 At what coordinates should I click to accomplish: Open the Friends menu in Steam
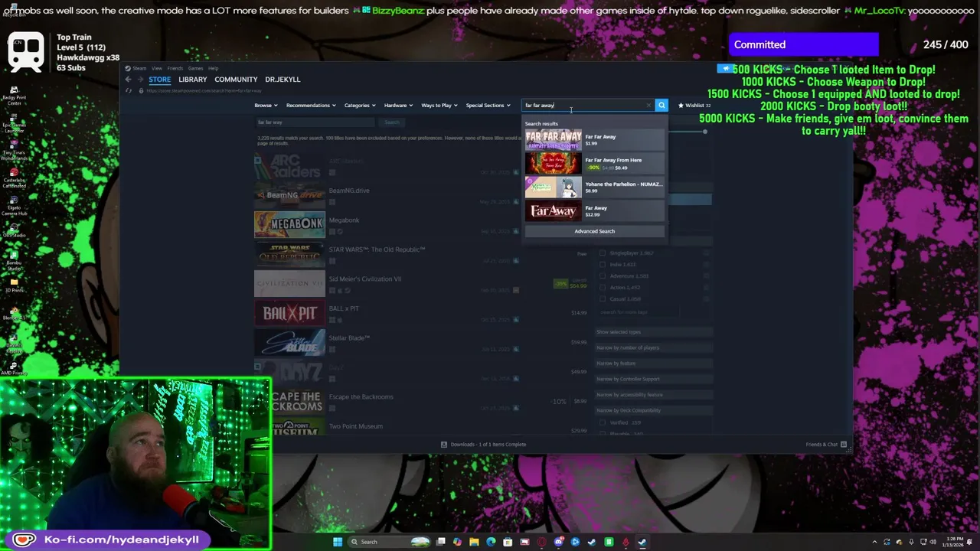(x=175, y=68)
